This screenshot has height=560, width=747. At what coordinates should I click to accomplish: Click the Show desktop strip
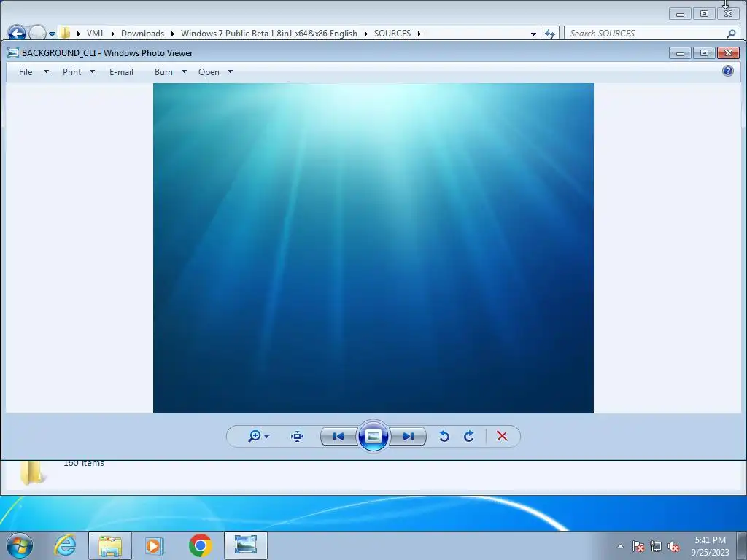[x=742, y=545]
